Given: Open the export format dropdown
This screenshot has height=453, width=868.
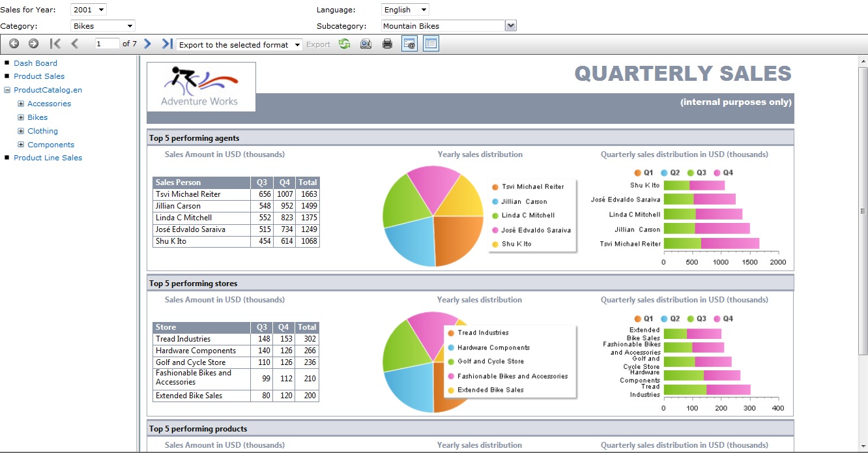Looking at the screenshot, I should coord(239,44).
